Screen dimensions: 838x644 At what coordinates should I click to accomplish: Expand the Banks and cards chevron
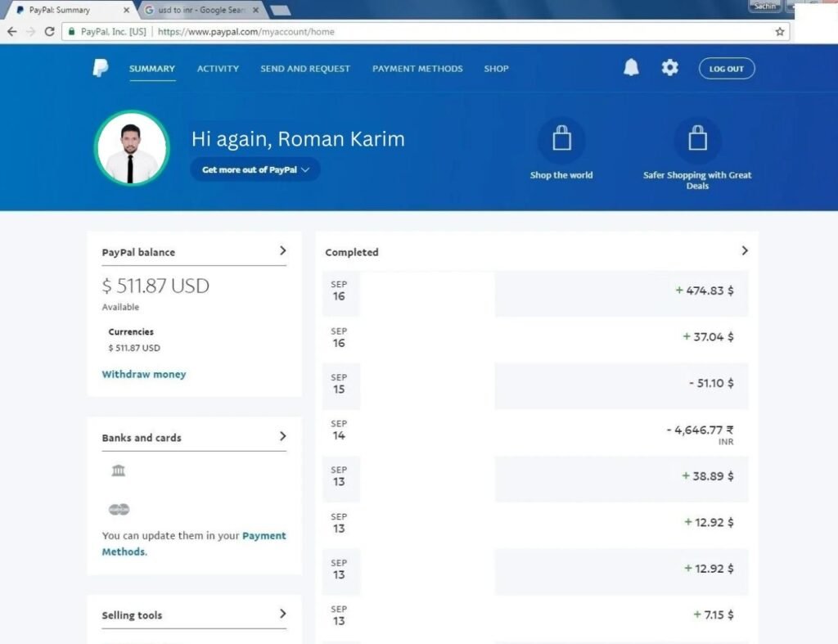282,436
